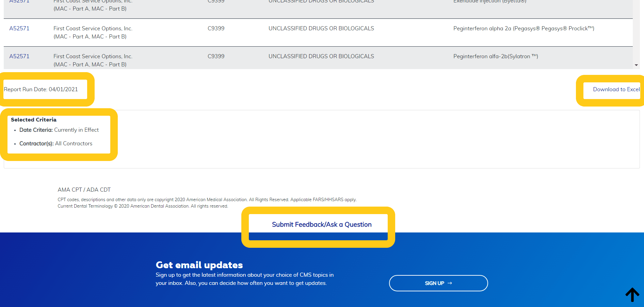Open article A52571 in Sylatron row
This screenshot has height=307, width=644.
(19, 56)
